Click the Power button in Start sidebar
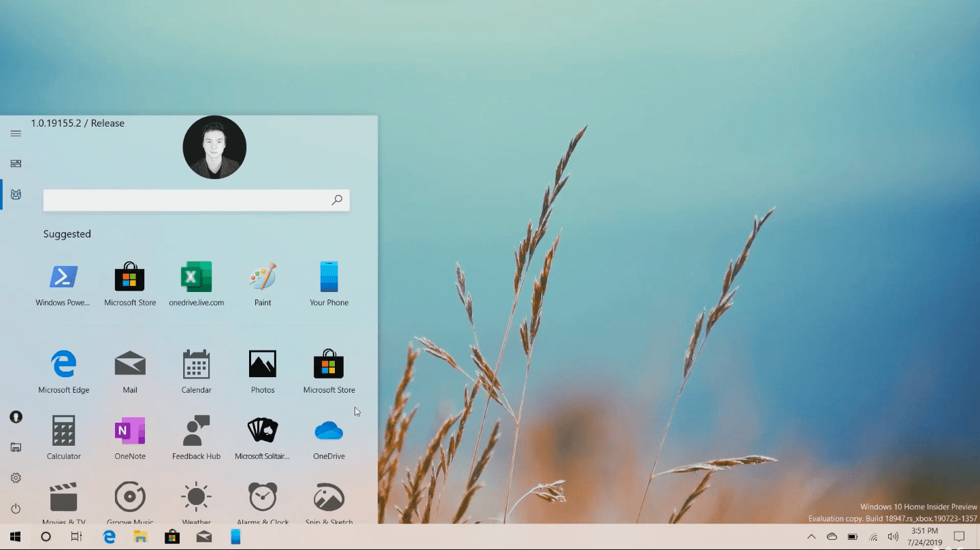 16,508
